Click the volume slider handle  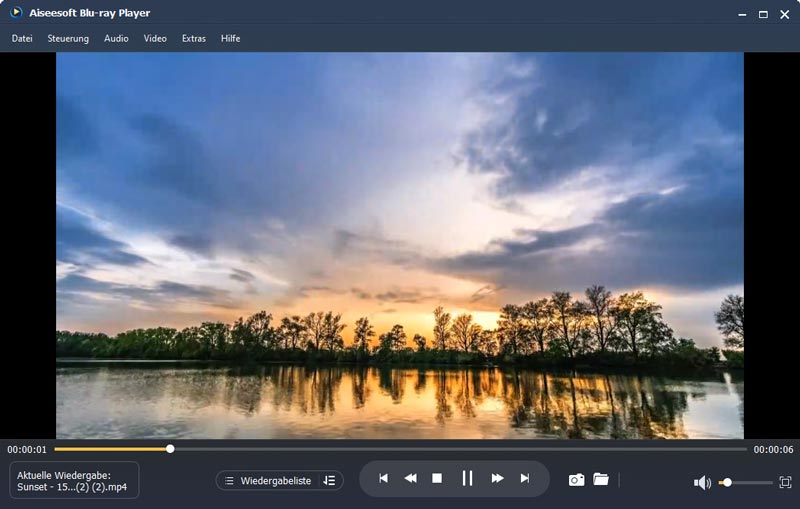click(x=728, y=482)
